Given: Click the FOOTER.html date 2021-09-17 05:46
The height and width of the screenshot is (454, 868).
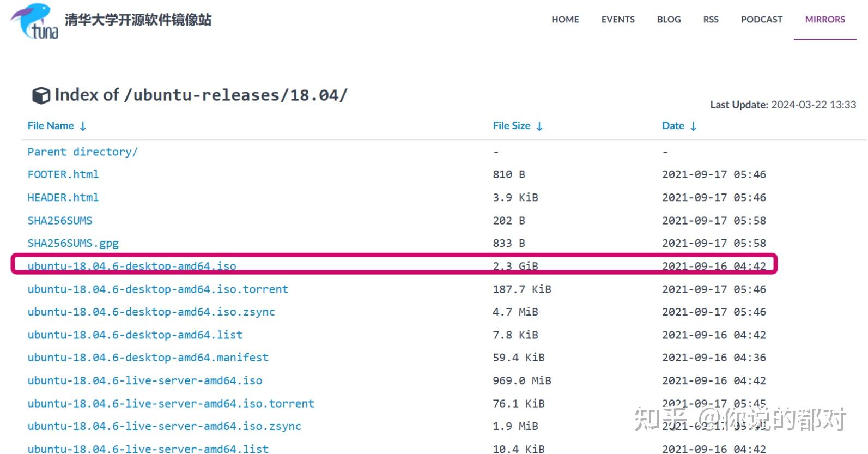Looking at the screenshot, I should 714,174.
